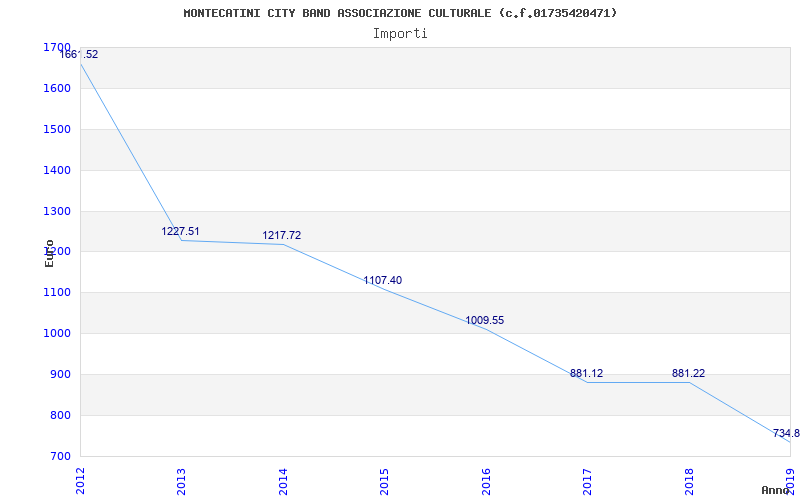
Task: Click the 700 y-axis tick label
Action: click(60, 456)
